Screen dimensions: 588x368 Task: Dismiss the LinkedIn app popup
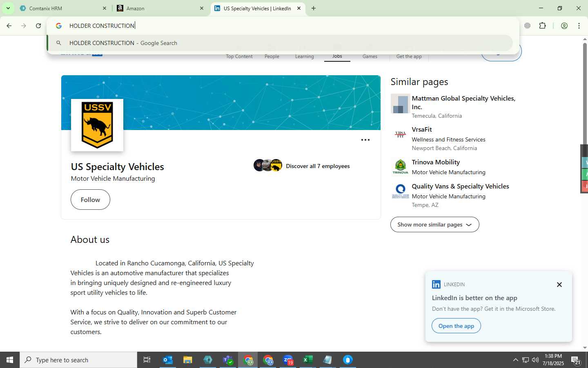point(559,285)
